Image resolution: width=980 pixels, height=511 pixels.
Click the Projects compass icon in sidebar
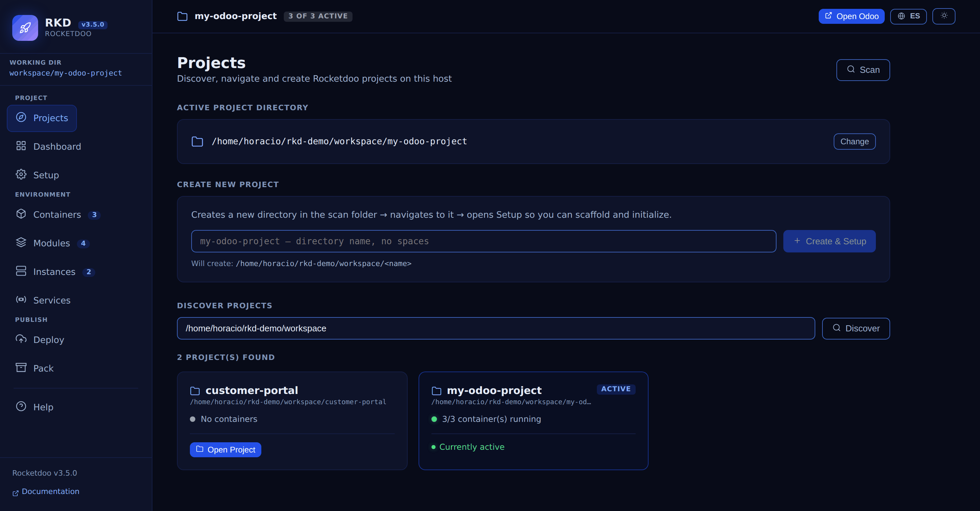point(21,118)
